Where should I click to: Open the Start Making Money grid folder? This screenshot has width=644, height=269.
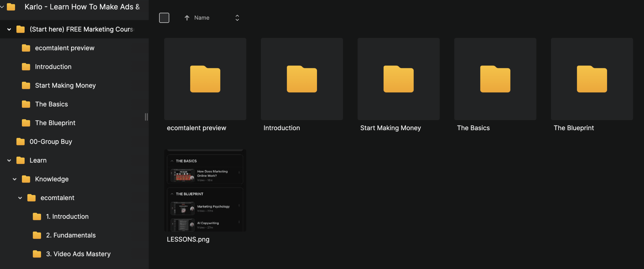tap(398, 79)
